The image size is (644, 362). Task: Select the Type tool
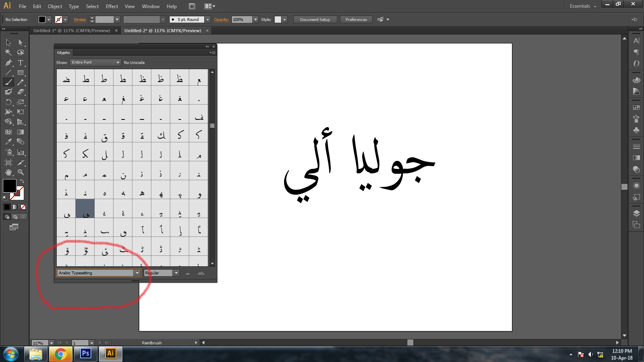tap(21, 62)
